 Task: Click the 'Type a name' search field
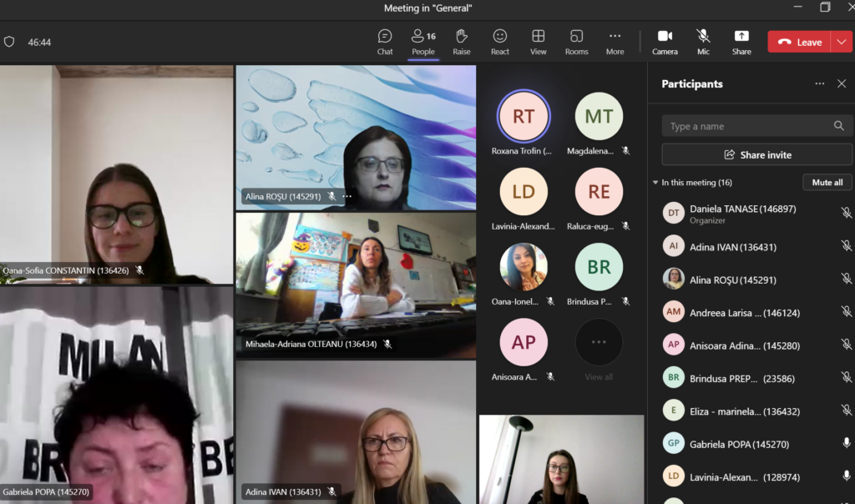point(747,126)
